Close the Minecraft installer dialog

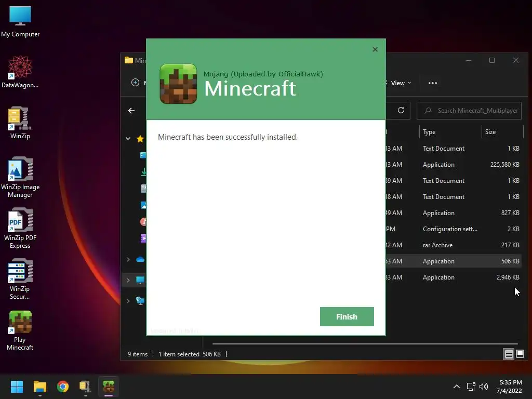[x=375, y=49]
